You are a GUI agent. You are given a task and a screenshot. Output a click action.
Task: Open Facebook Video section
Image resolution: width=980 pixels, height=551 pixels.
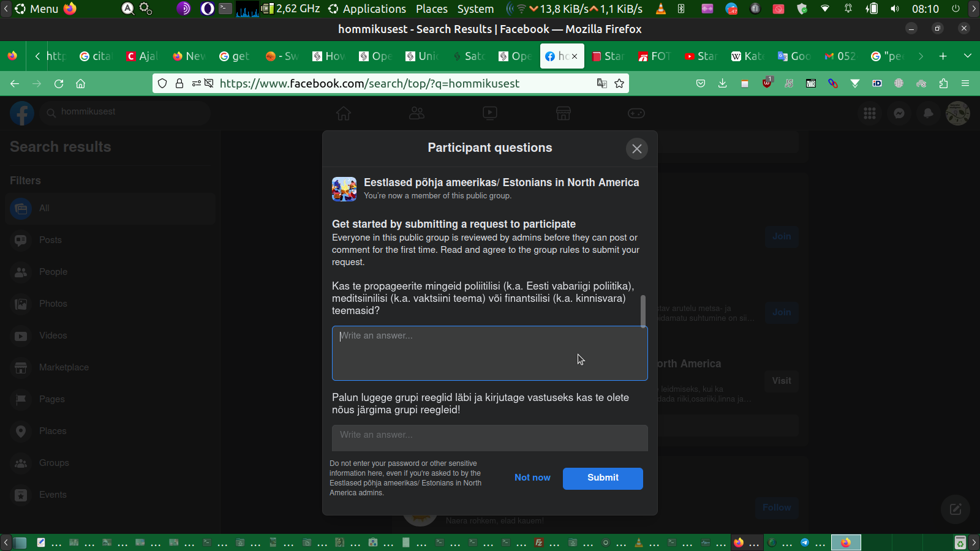490,113
